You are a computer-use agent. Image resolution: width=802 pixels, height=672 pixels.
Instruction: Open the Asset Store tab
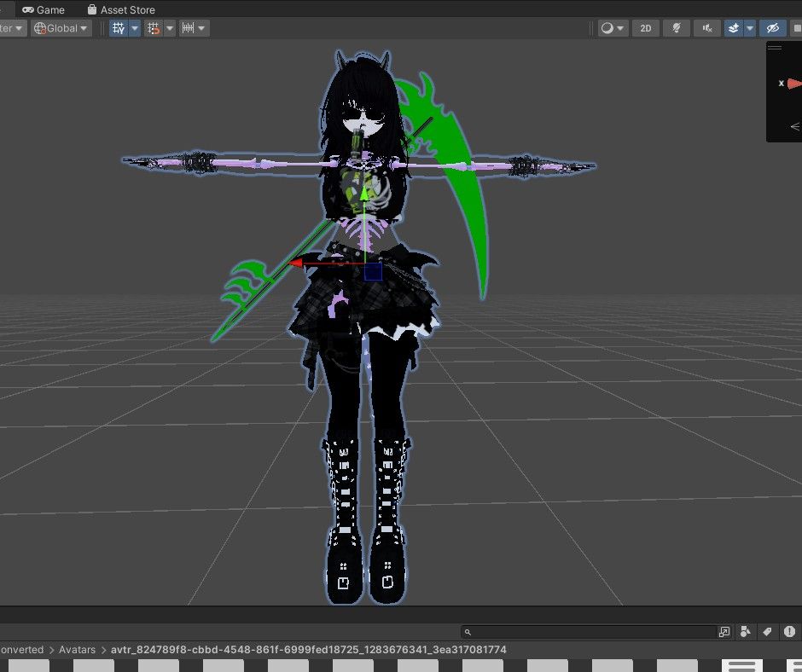point(121,9)
